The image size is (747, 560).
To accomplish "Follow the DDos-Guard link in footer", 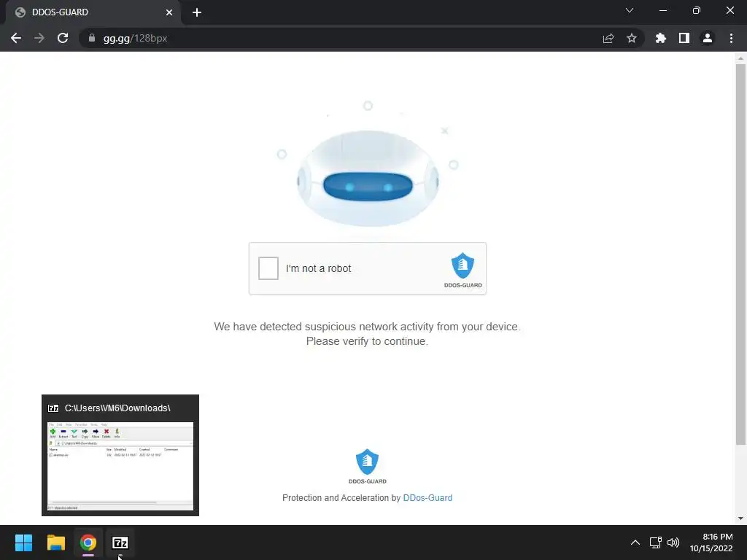I will [427, 497].
